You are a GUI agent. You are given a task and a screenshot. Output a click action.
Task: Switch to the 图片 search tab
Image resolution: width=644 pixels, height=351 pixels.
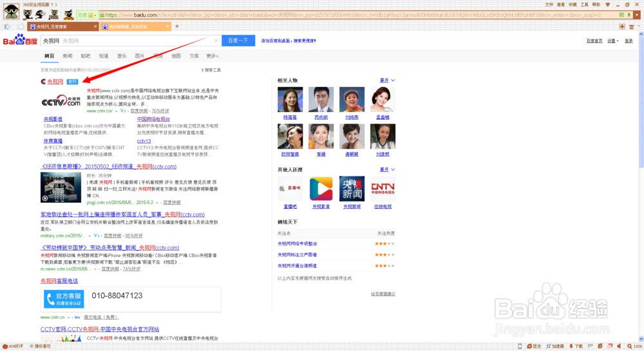tap(140, 56)
